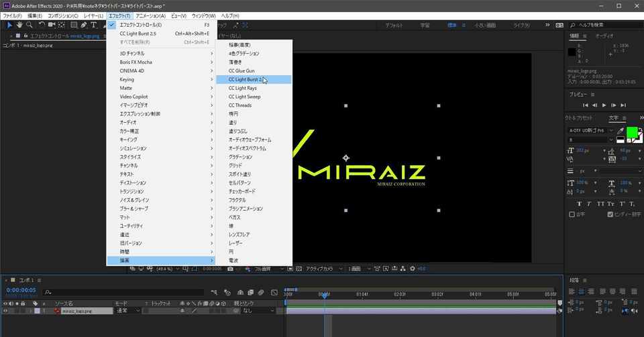Open the resolution quality dropdown

coord(269,269)
